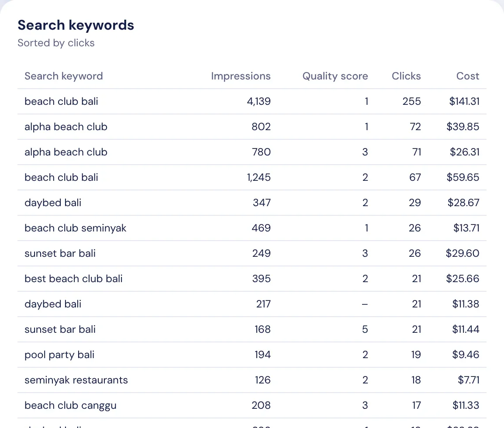Click the 802 impressions value

pos(261,127)
